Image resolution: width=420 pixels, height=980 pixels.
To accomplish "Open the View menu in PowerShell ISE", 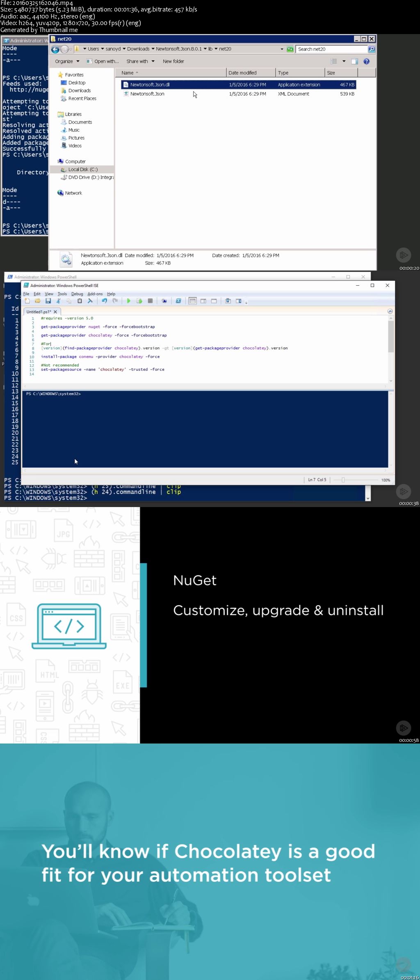I will [x=49, y=294].
